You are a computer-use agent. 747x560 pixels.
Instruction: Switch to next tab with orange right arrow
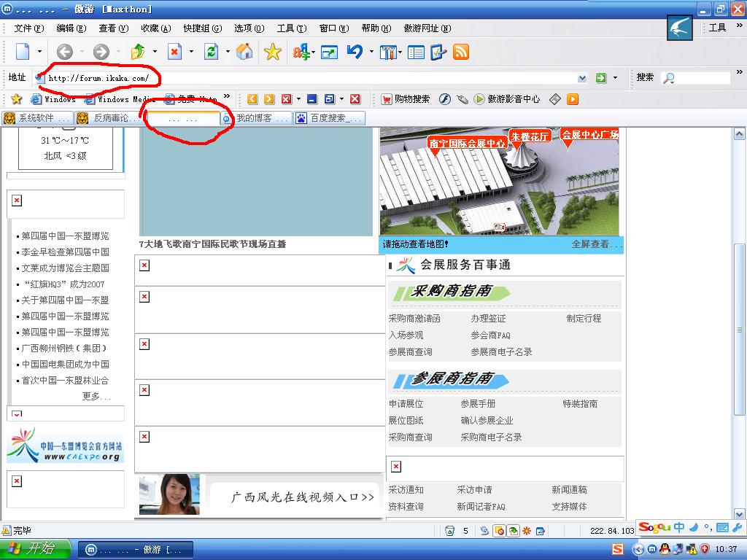[x=269, y=99]
